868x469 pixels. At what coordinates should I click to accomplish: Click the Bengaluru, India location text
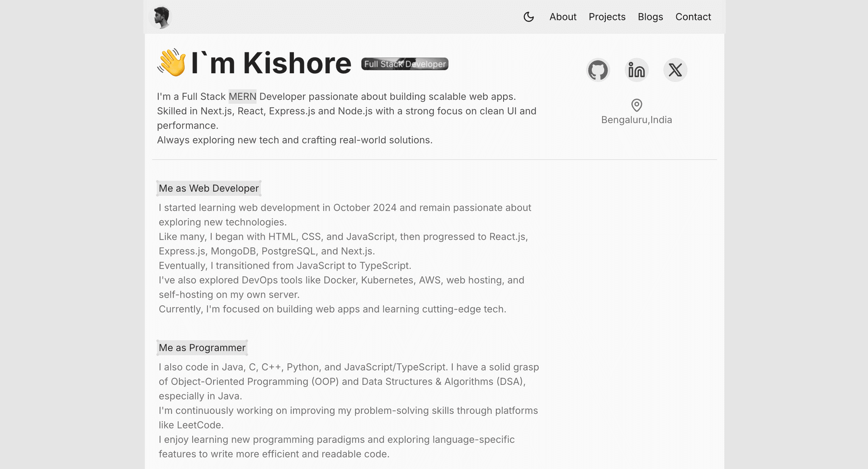pyautogui.click(x=637, y=119)
